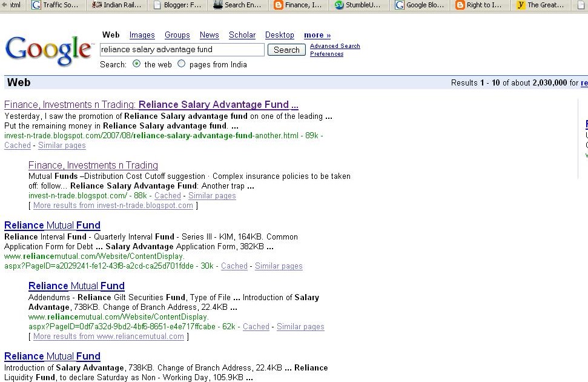Screen dimensions: 588x382
Task: Open Cached link for 88k blogspot result
Action: pyautogui.click(x=168, y=196)
